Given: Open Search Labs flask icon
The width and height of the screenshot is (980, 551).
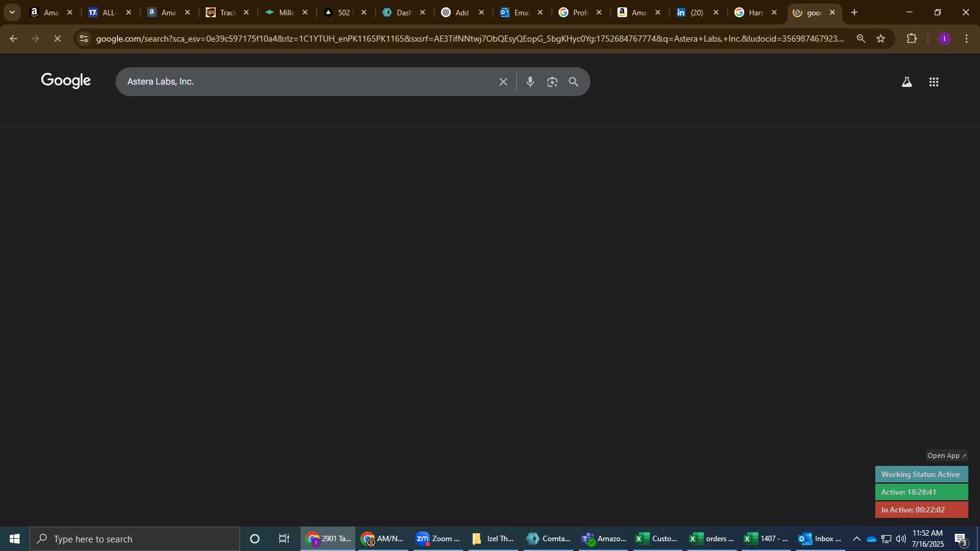Looking at the screenshot, I should pyautogui.click(x=907, y=81).
